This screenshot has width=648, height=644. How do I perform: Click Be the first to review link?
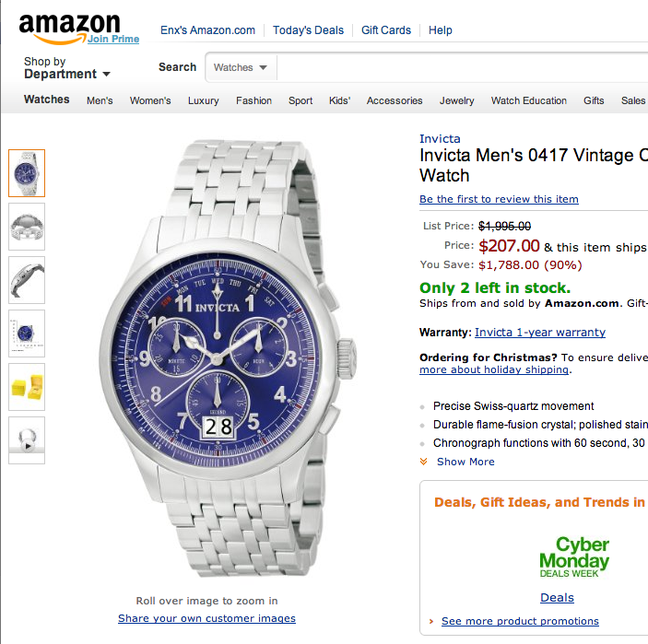499,199
